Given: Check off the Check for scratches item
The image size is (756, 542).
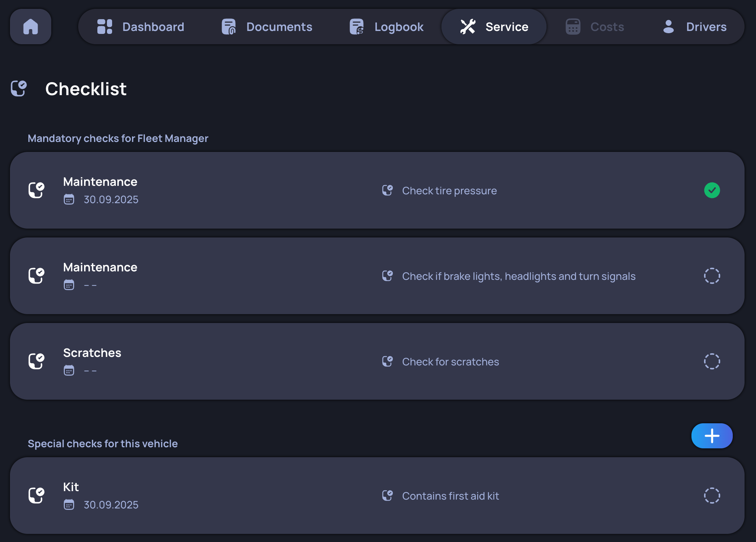Looking at the screenshot, I should [712, 361].
